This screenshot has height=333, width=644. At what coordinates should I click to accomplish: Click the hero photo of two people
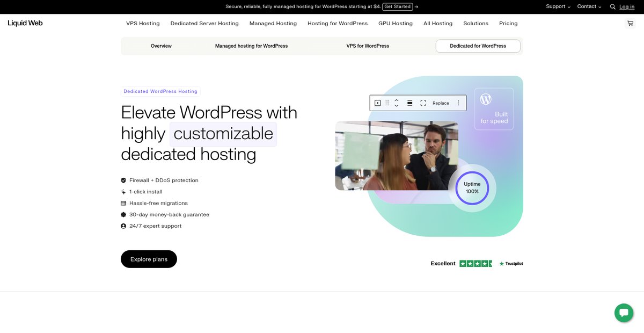pos(397,156)
